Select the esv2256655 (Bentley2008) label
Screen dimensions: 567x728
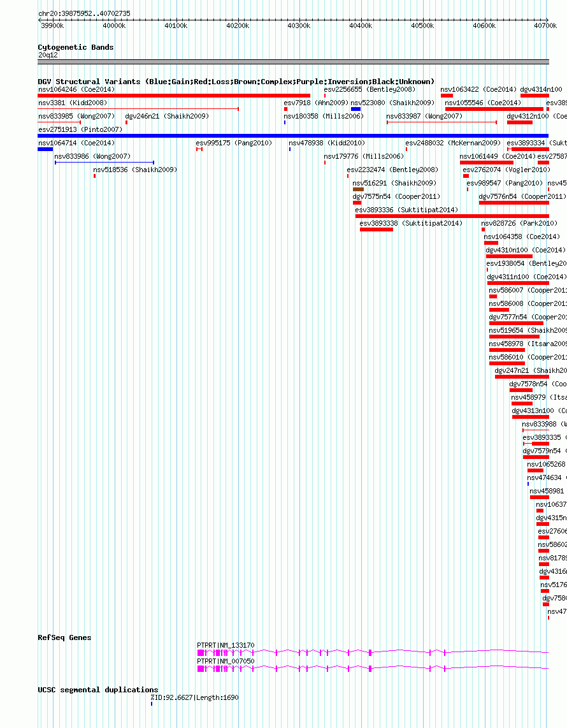pos(370,90)
